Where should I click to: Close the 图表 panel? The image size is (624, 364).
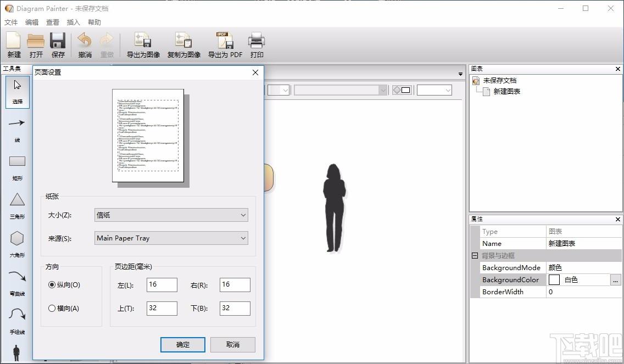tap(617, 69)
